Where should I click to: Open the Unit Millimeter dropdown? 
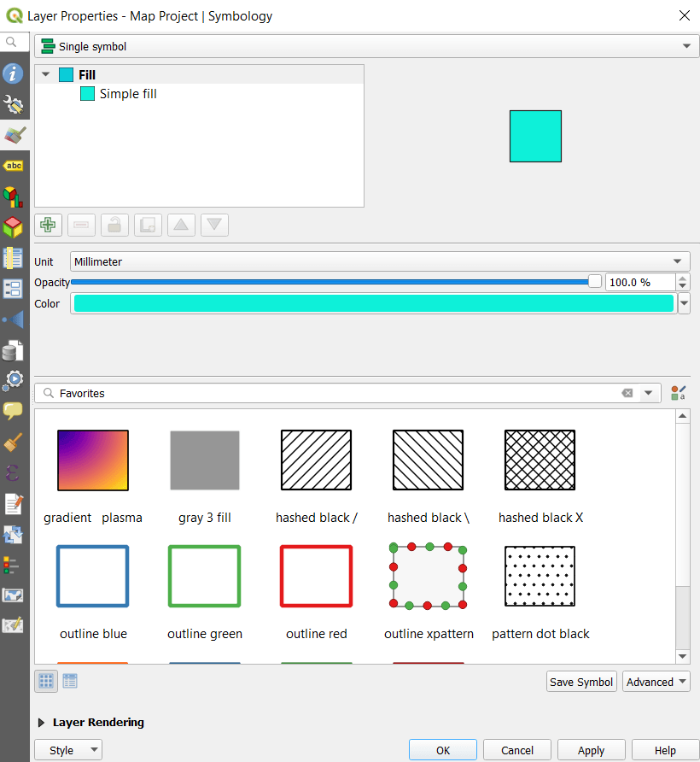[380, 261]
